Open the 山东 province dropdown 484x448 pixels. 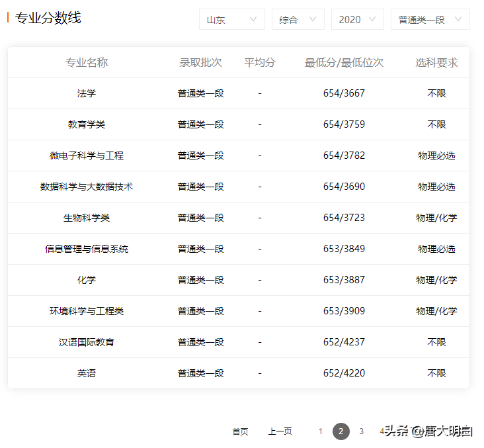click(x=232, y=19)
